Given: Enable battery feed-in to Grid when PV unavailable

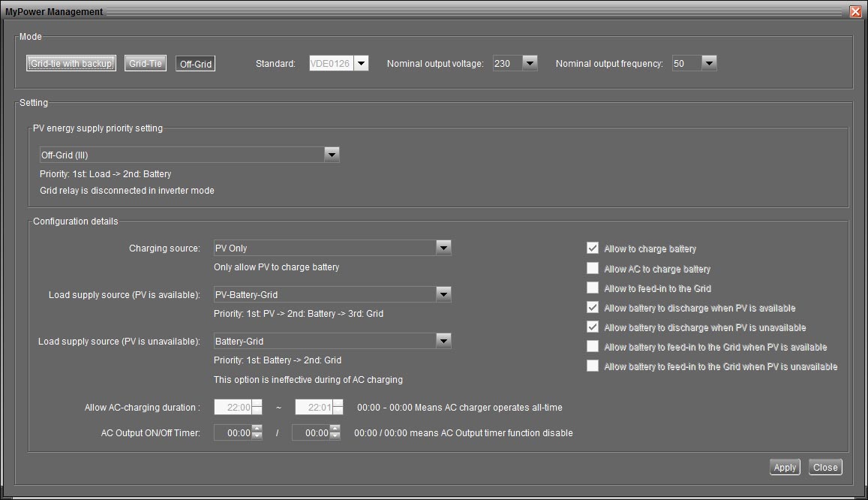Looking at the screenshot, I should (593, 366).
